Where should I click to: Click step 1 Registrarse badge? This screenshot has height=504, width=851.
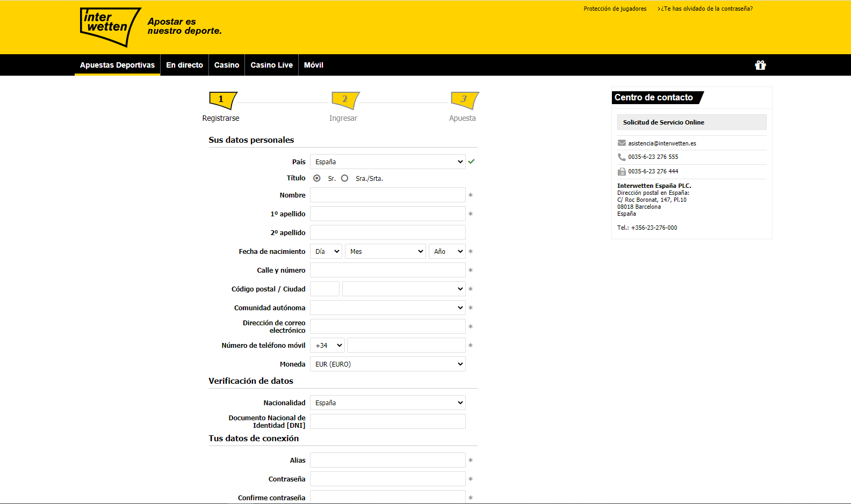(x=222, y=100)
